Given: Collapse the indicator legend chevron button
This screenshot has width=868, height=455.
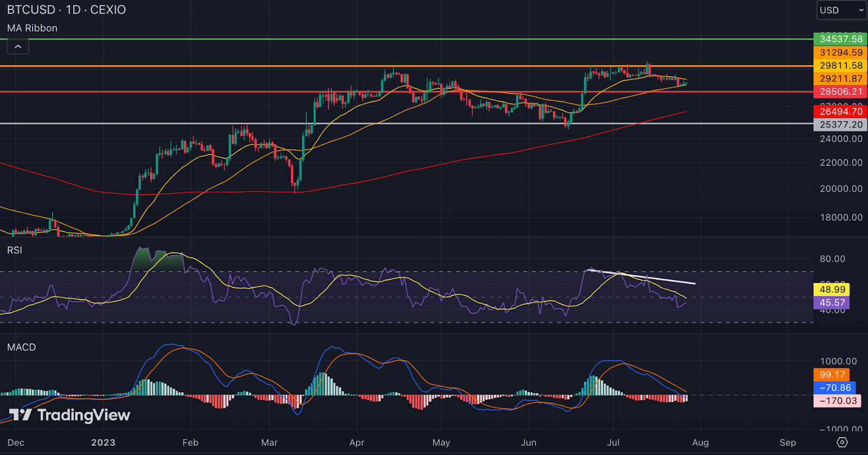Looking at the screenshot, I should [x=18, y=47].
